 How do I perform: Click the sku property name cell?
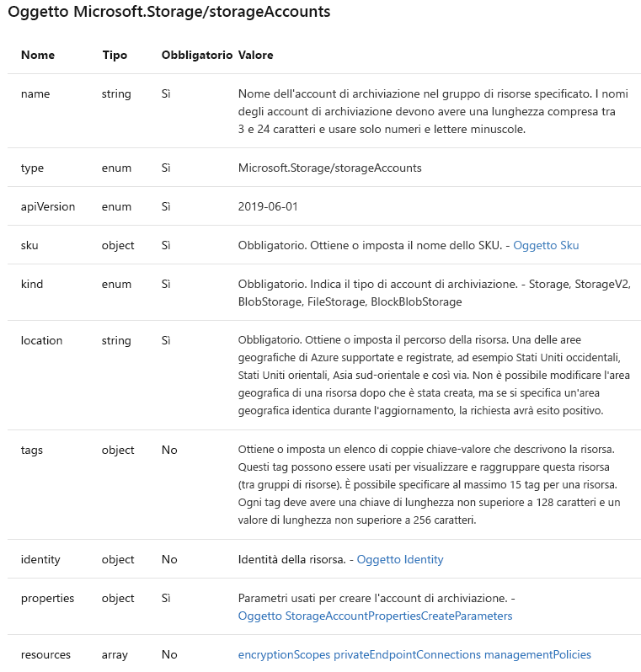(x=29, y=245)
